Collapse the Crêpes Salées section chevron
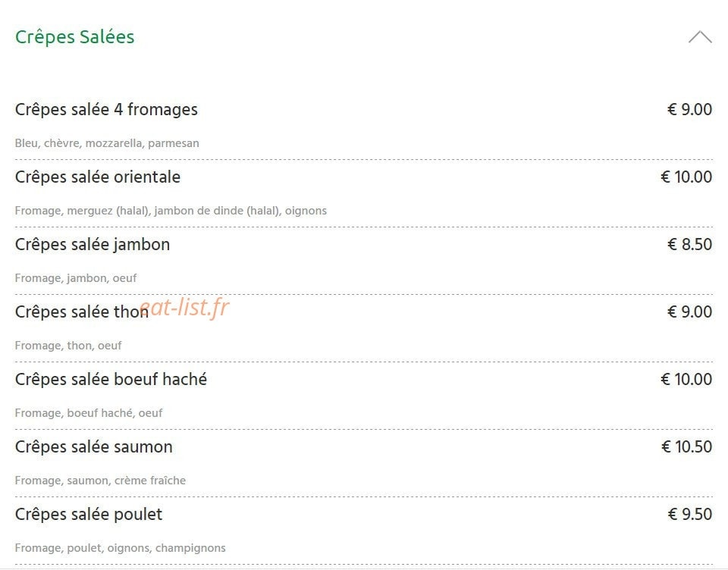728x570 pixels. (x=700, y=36)
